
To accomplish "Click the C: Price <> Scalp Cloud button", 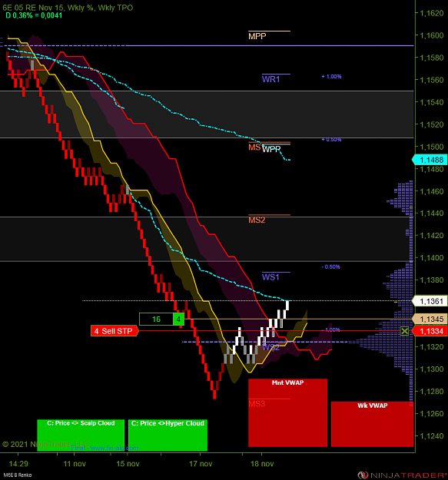I will point(81,435).
